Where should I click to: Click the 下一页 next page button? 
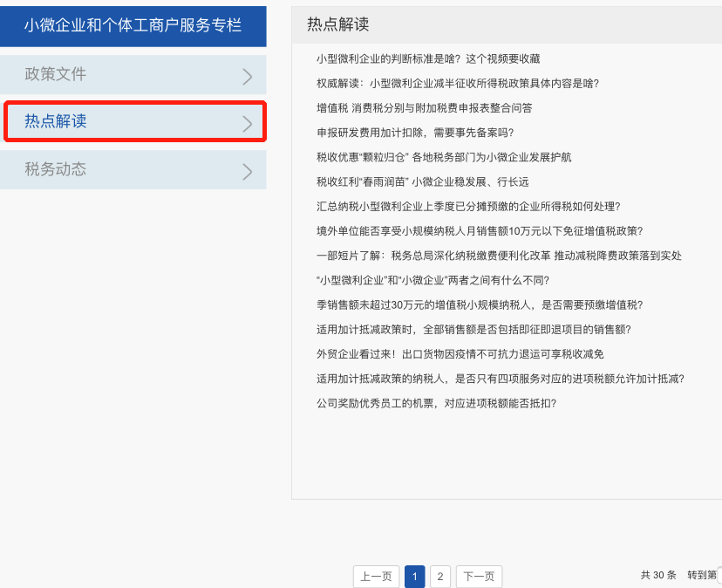click(x=479, y=577)
